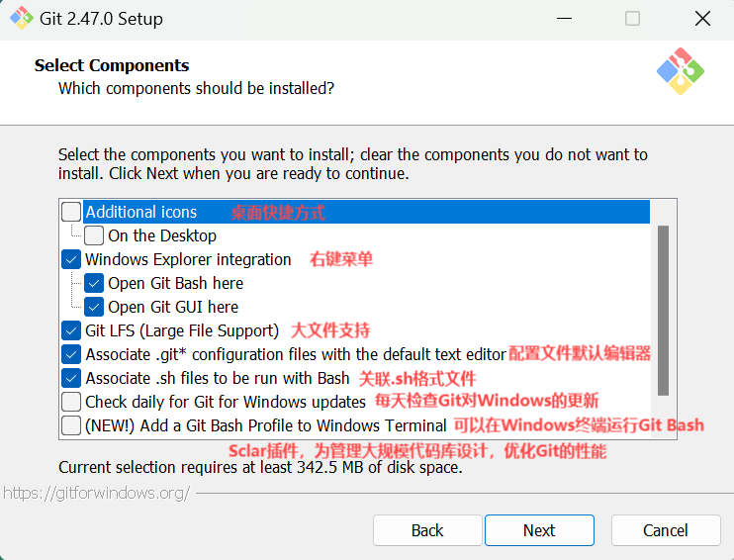Go Back to previous setup page

(x=427, y=530)
